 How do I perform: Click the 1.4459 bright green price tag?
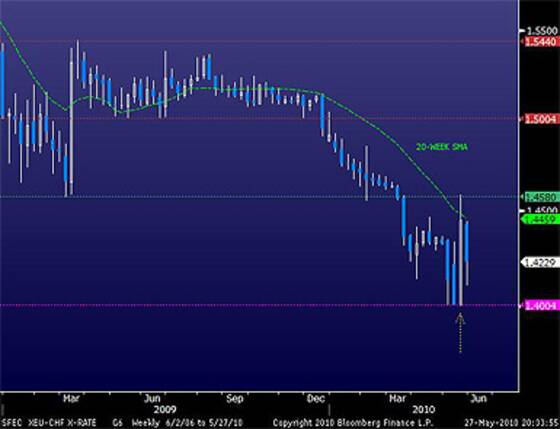[x=540, y=219]
